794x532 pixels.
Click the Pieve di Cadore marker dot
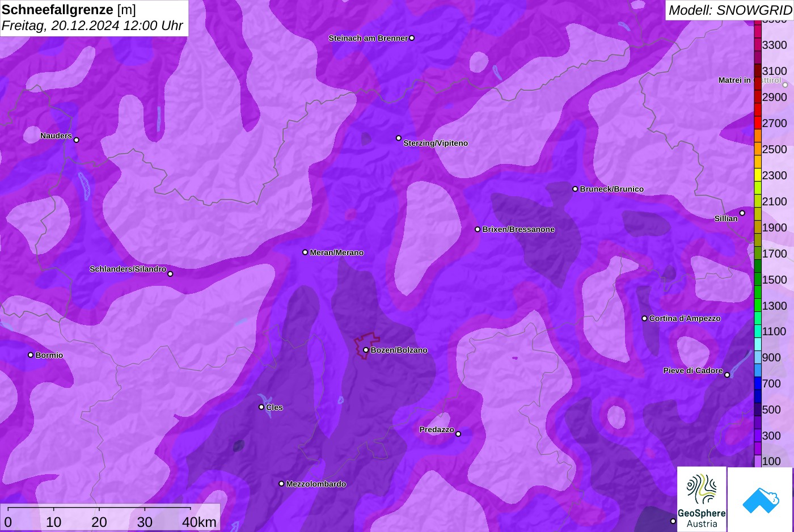pos(727,375)
